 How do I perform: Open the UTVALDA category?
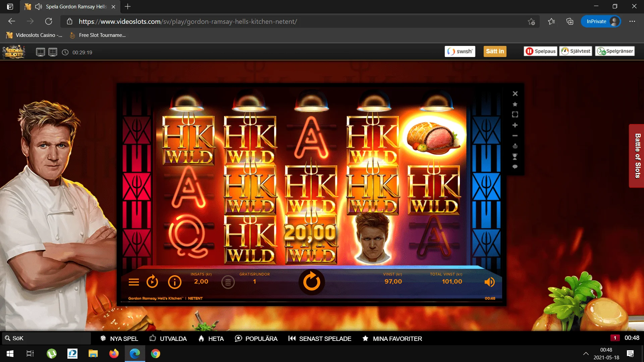[x=168, y=339]
